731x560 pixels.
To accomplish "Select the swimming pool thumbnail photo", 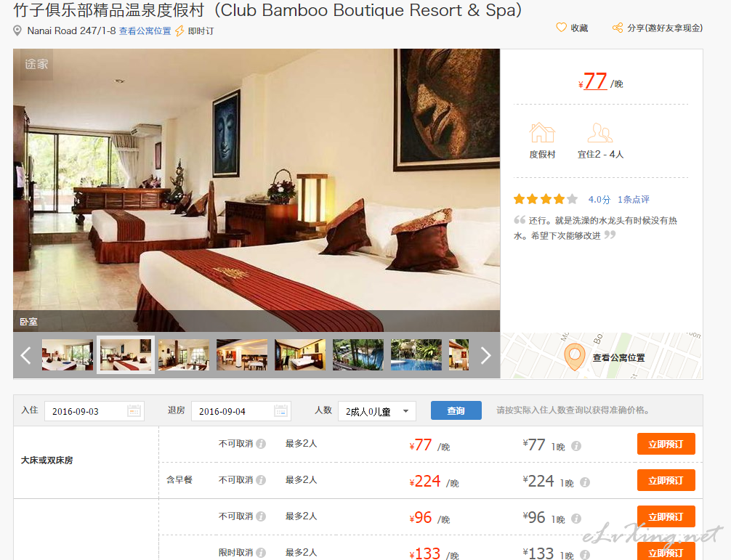I will point(416,355).
